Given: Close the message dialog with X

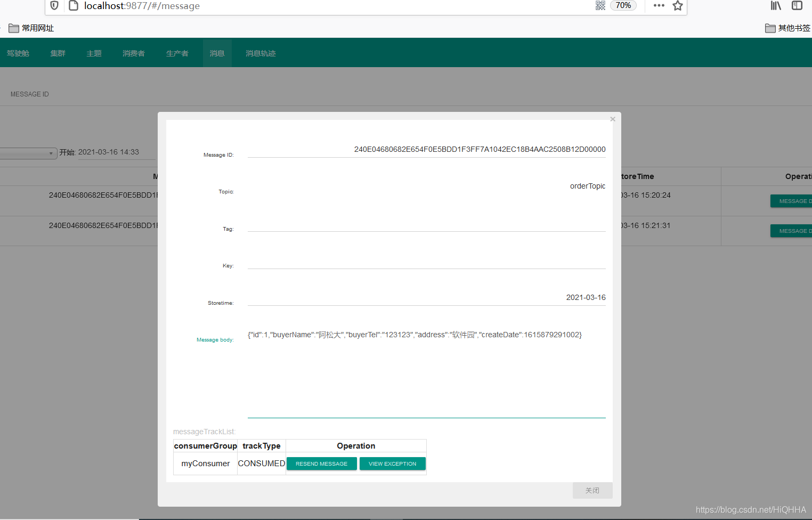Looking at the screenshot, I should pos(613,119).
